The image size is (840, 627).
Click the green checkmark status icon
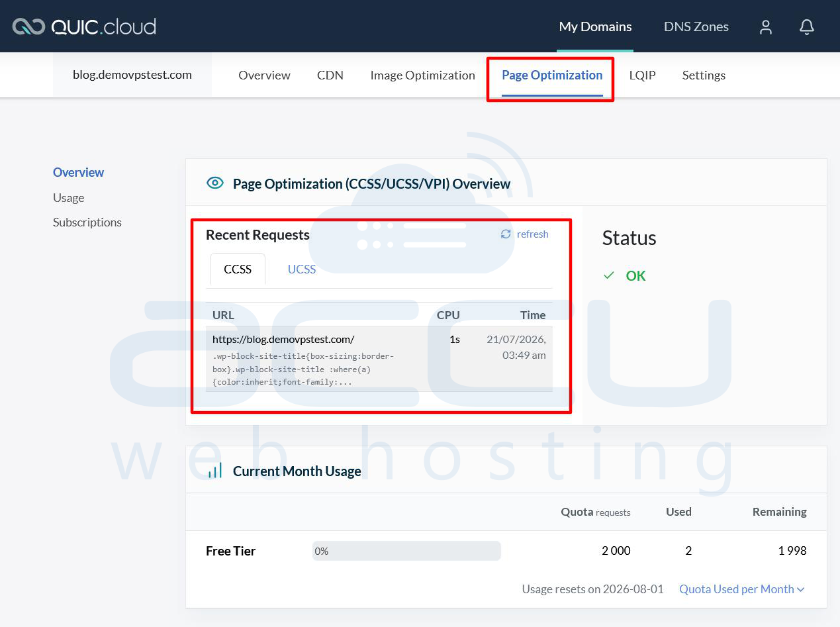click(609, 275)
